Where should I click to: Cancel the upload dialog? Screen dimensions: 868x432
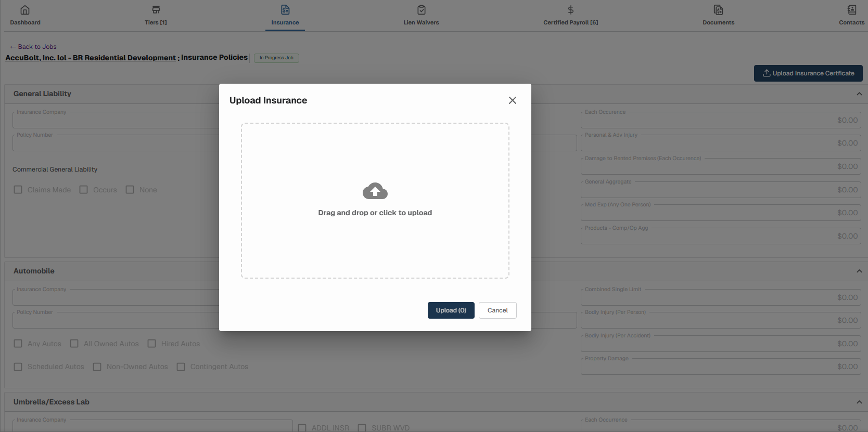(x=497, y=310)
